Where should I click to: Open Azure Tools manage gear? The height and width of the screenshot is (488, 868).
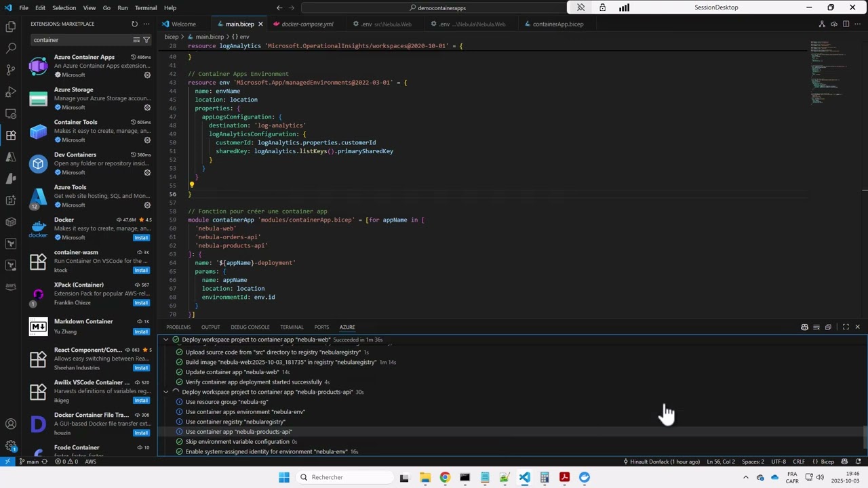(x=147, y=205)
